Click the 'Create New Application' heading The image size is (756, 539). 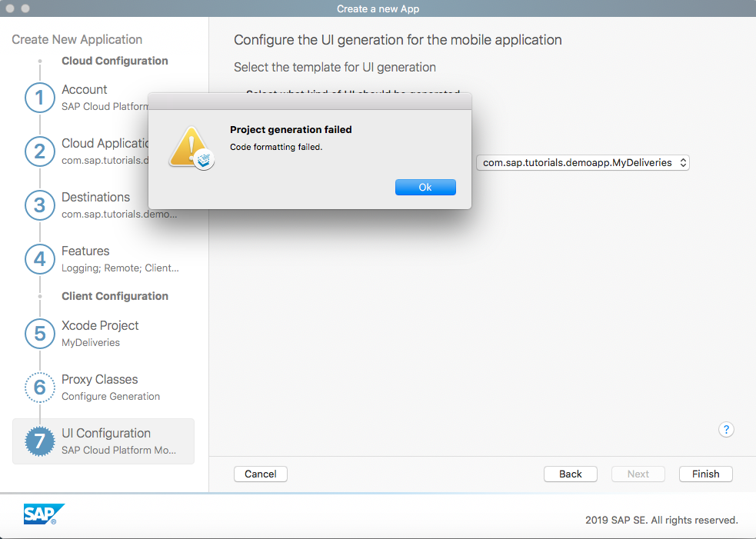(x=77, y=39)
